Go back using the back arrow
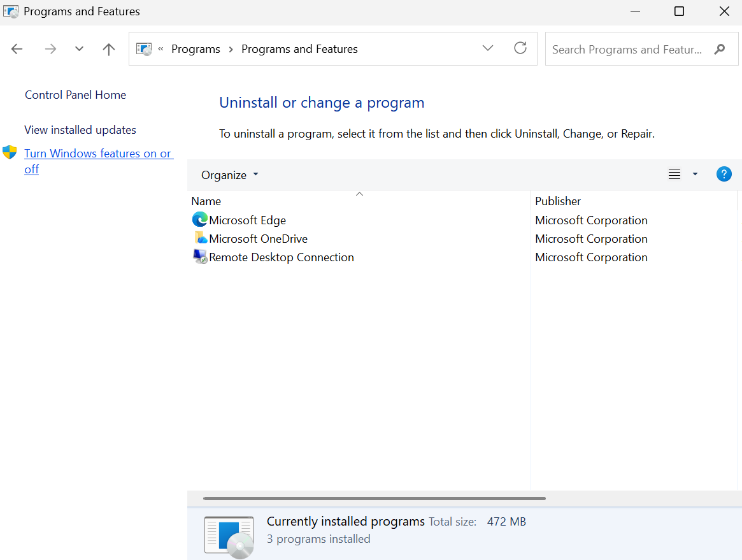The width and height of the screenshot is (742, 560). (17, 49)
